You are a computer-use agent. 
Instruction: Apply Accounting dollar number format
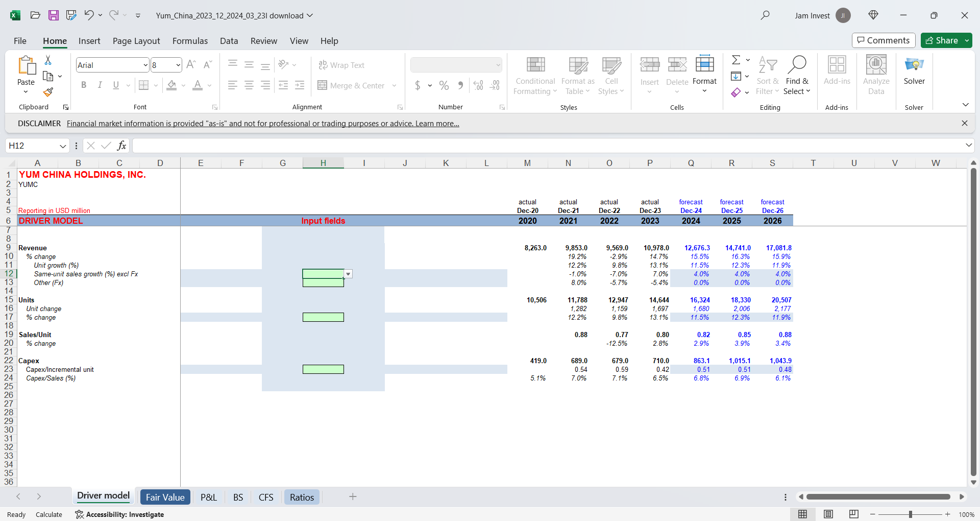[x=418, y=85]
